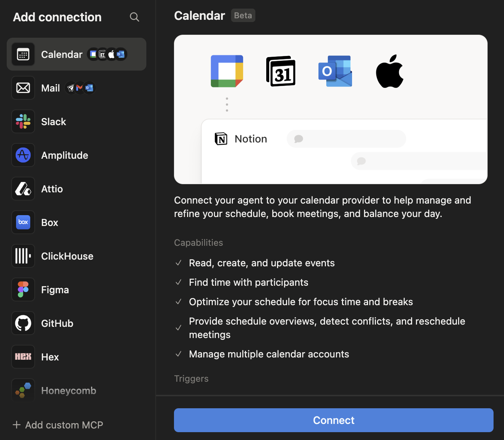Choose the Slack logo icon
The width and height of the screenshot is (504, 440).
tap(23, 121)
